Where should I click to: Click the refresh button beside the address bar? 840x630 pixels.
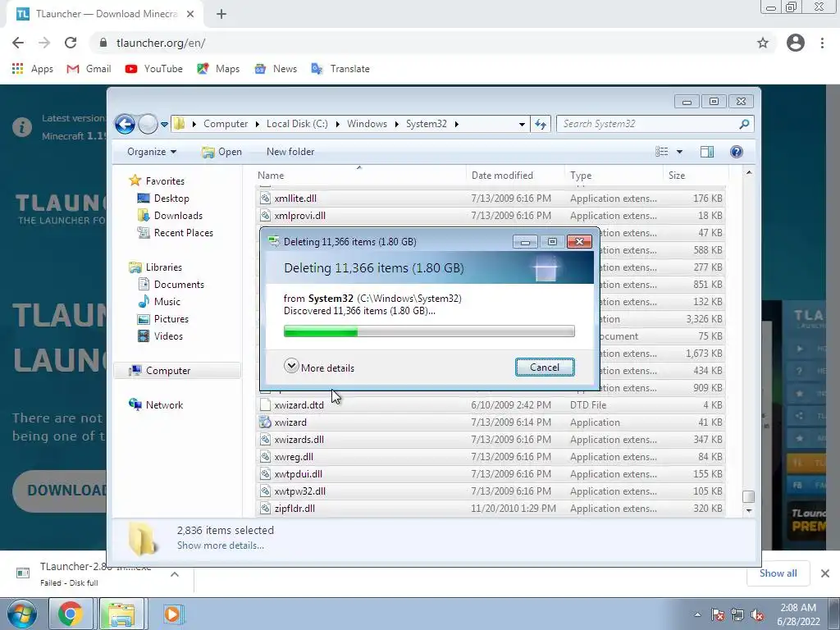[x=540, y=125]
